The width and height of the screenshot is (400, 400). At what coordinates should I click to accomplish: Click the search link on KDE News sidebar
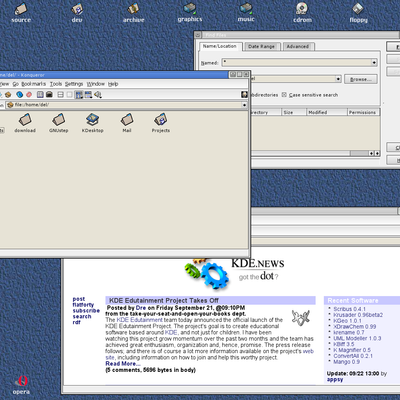point(82,316)
